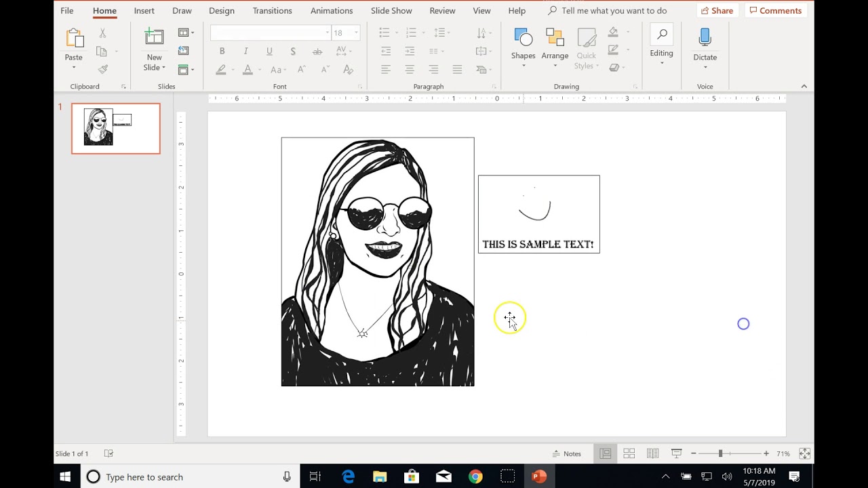Select the Format Painter brush
This screenshot has height=488, width=868.
tap(103, 69)
